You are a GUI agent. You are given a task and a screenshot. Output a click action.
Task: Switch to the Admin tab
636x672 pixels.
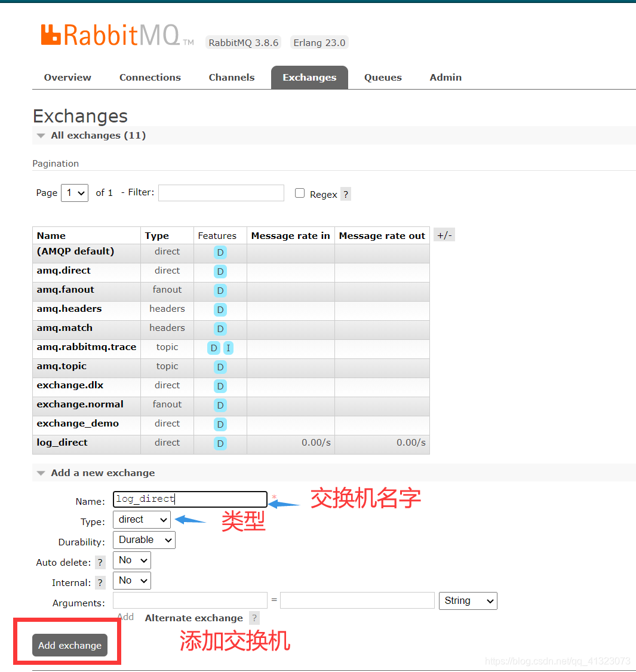coord(445,78)
